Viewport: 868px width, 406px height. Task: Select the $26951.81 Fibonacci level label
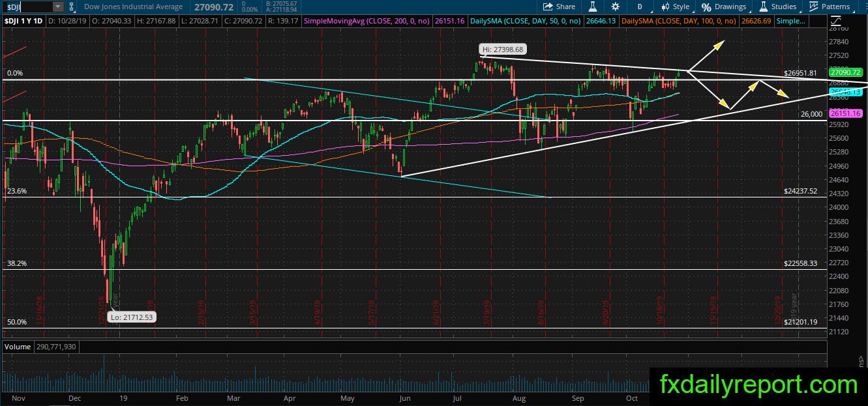pyautogui.click(x=800, y=73)
